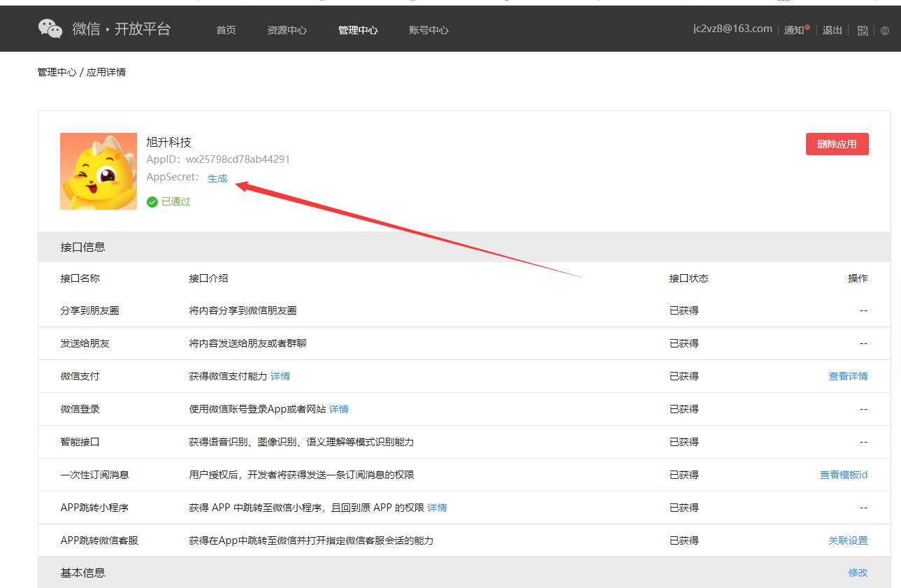Screen dimensions: 901x588
Task: Click the 接口介绍 column header
Action: pos(208,278)
